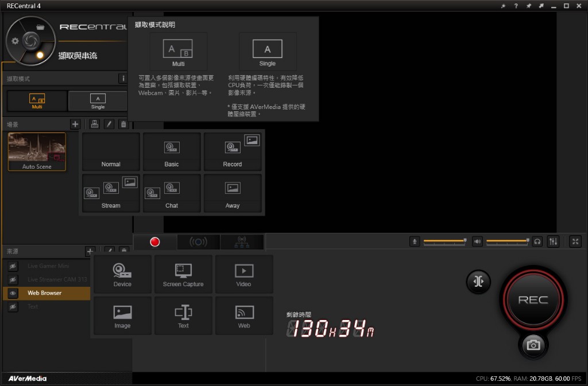
Task: Choose the Record scene template
Action: 233,151
